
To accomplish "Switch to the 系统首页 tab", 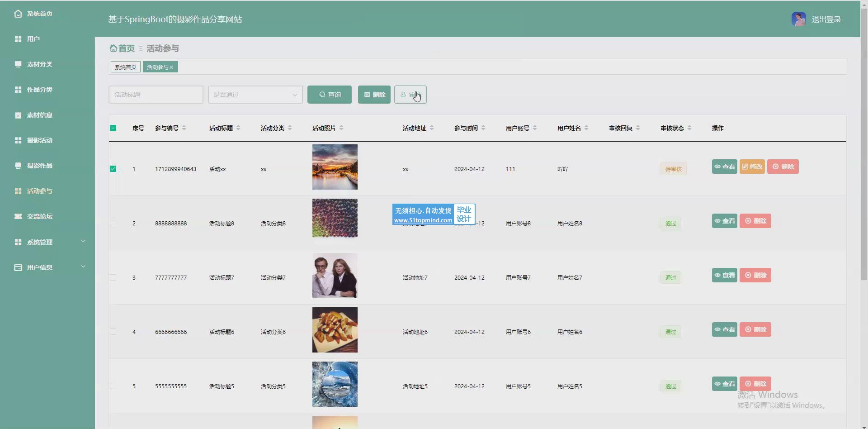I will point(126,67).
